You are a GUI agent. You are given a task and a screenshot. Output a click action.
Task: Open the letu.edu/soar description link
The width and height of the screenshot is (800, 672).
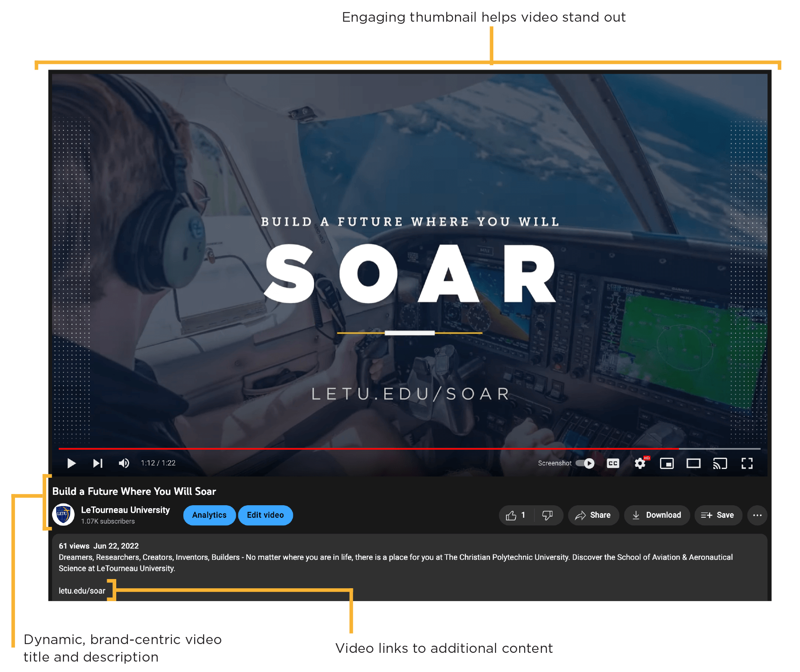pos(82,591)
